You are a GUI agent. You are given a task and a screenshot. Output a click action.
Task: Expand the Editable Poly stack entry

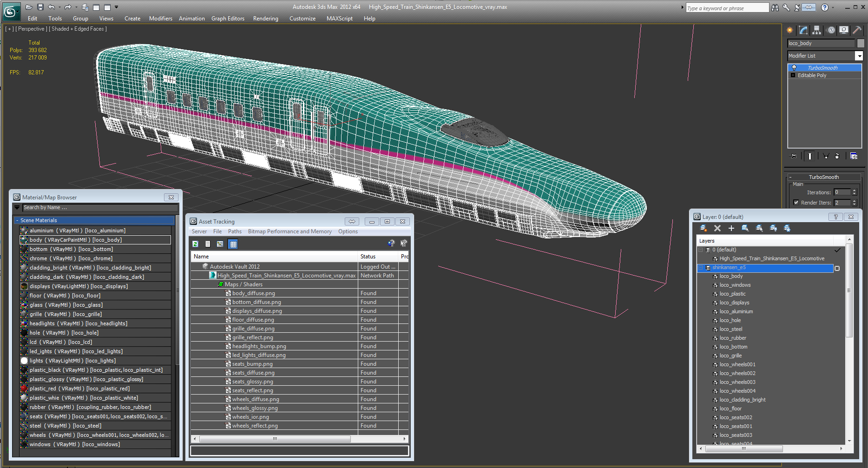tap(793, 75)
